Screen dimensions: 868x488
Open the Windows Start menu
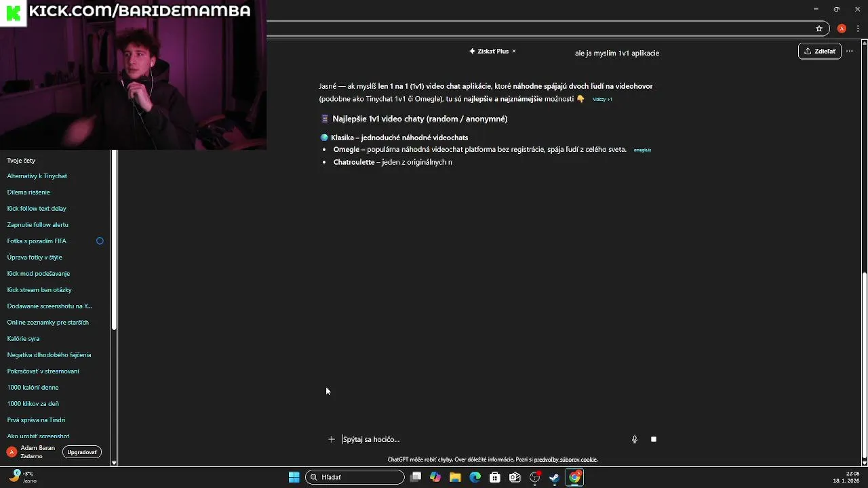(294, 477)
